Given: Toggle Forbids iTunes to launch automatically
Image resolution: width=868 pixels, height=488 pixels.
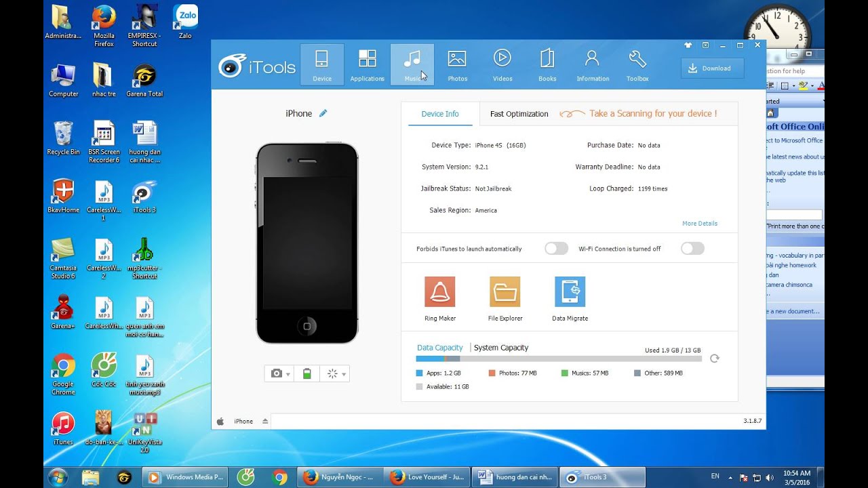Looking at the screenshot, I should click(x=556, y=249).
